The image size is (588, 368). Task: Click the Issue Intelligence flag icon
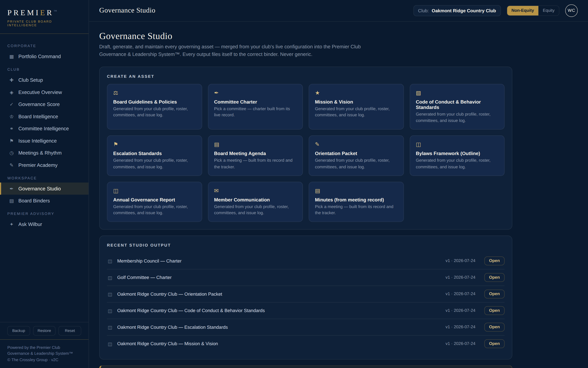12,141
